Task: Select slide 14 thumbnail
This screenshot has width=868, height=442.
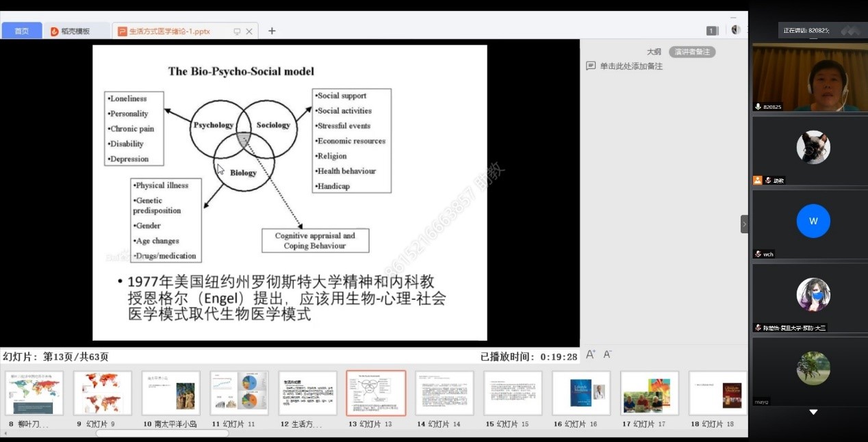Action: [x=444, y=393]
